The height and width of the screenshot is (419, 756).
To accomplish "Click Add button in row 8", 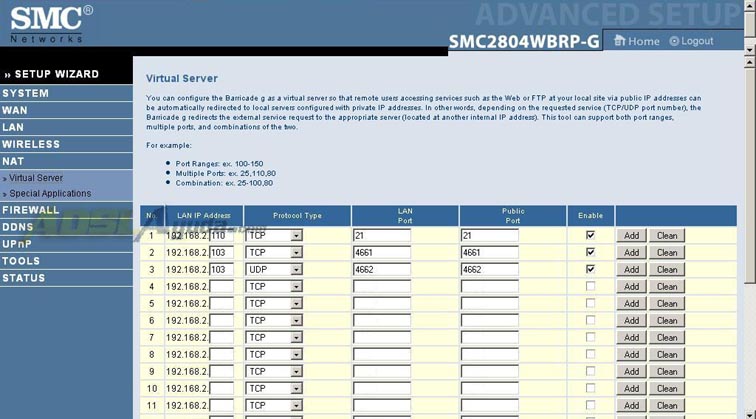I will [x=631, y=354].
